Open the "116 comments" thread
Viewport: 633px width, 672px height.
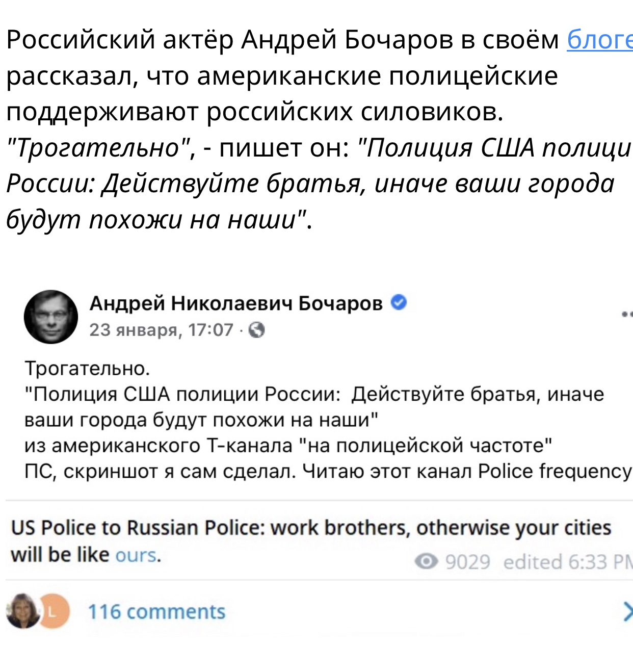[156, 611]
